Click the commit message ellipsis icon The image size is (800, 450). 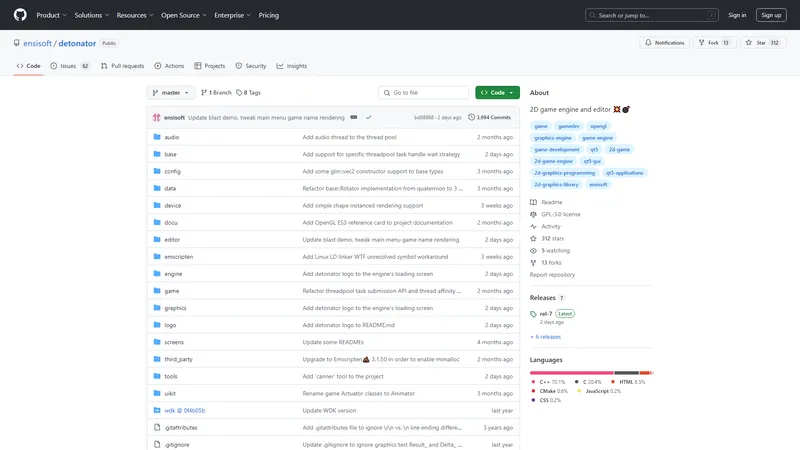pyautogui.click(x=354, y=117)
